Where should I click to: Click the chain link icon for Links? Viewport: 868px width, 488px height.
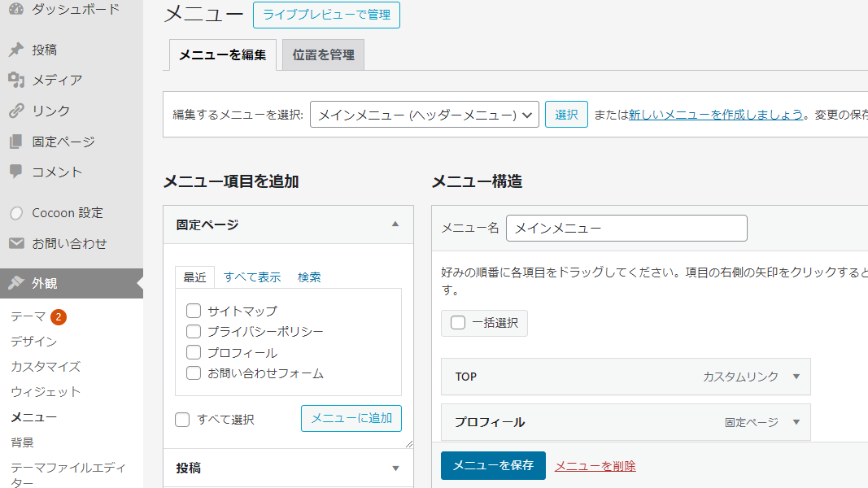[x=16, y=111]
